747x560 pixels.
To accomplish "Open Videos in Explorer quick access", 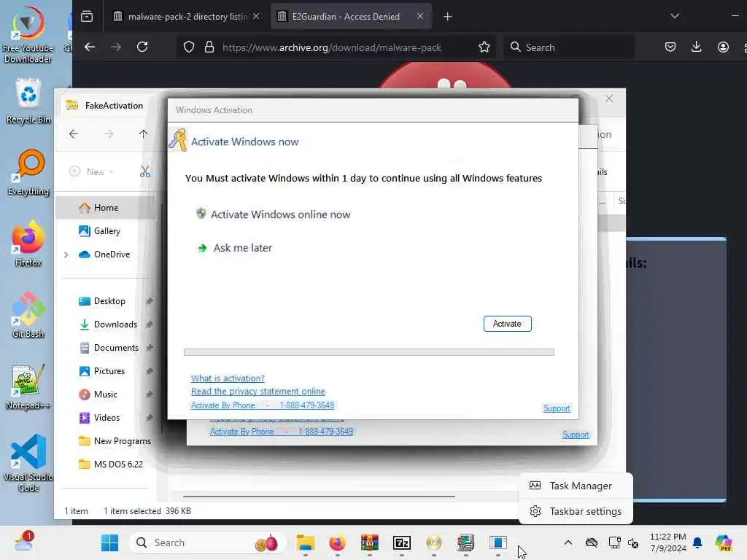I will (106, 418).
